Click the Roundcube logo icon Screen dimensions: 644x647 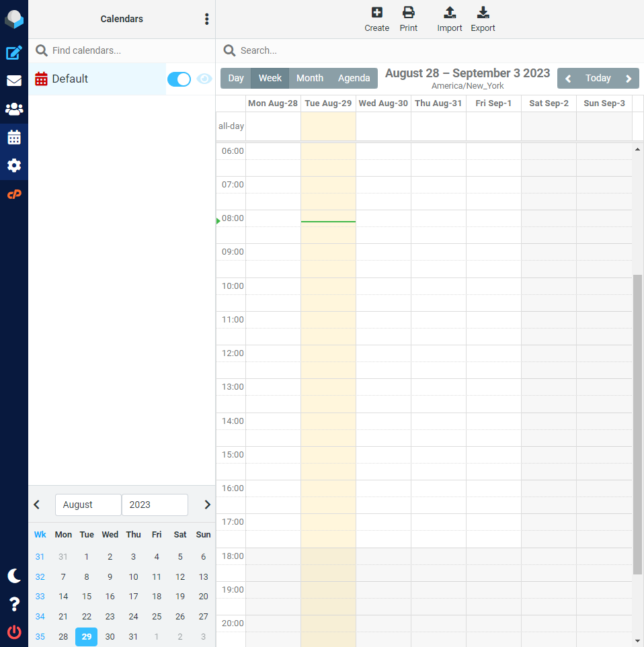pos(14,19)
